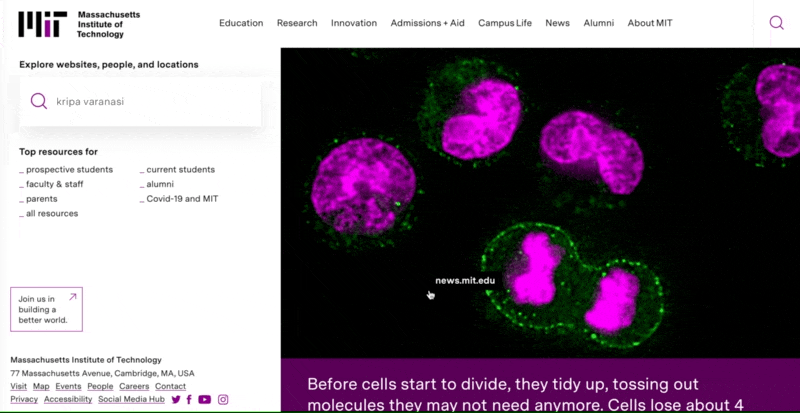Click the cell division spotlight image
This screenshot has height=413, width=800.
click(540, 200)
